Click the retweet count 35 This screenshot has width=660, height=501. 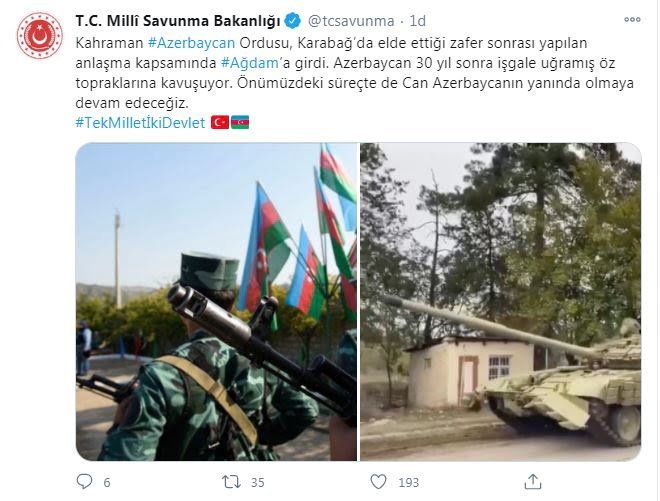[258, 482]
